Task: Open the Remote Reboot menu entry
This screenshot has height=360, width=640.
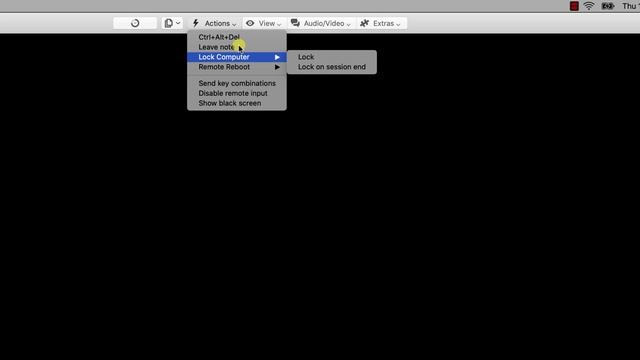Action: [237, 67]
